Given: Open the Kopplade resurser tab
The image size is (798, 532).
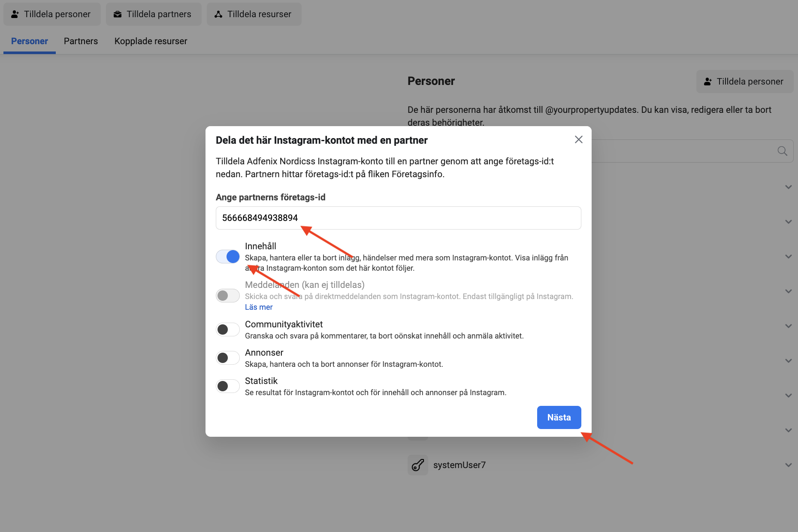Looking at the screenshot, I should [151, 41].
